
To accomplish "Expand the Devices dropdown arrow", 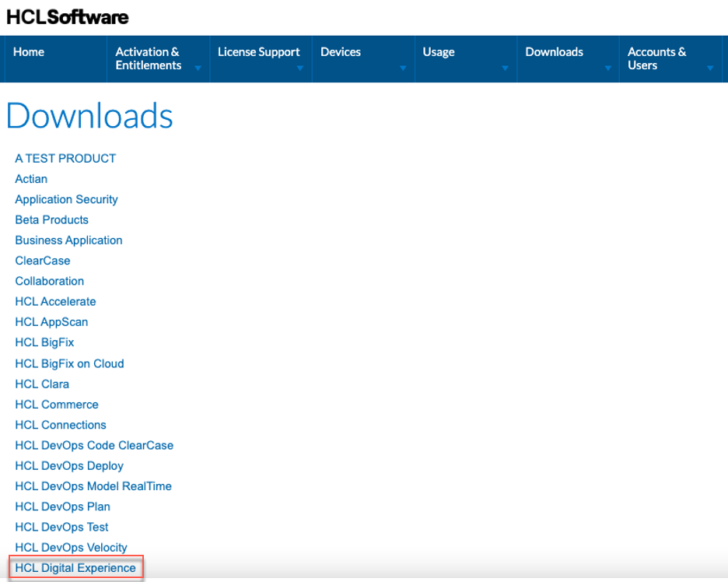I will [x=404, y=69].
